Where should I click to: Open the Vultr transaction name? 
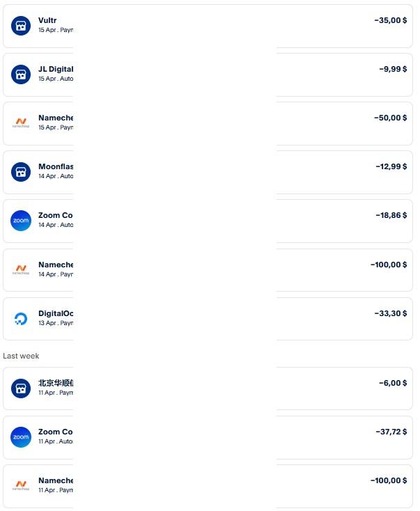click(47, 21)
